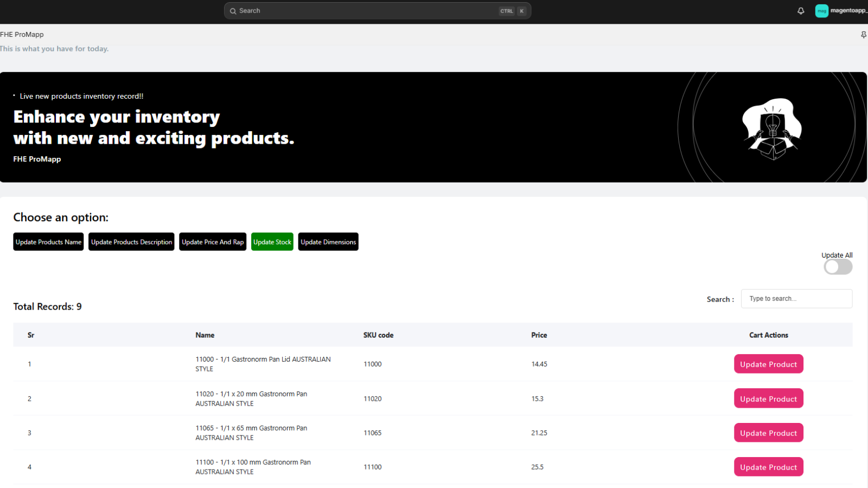Click SKU code cell 11100

tap(373, 467)
